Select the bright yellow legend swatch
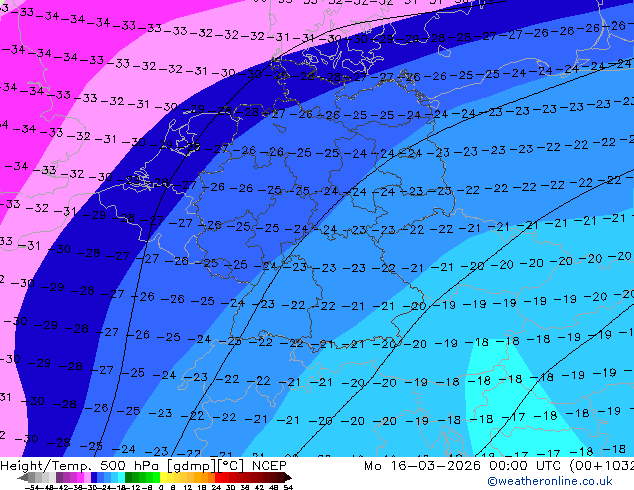This screenshot has width=634, height=490. pos(163,477)
